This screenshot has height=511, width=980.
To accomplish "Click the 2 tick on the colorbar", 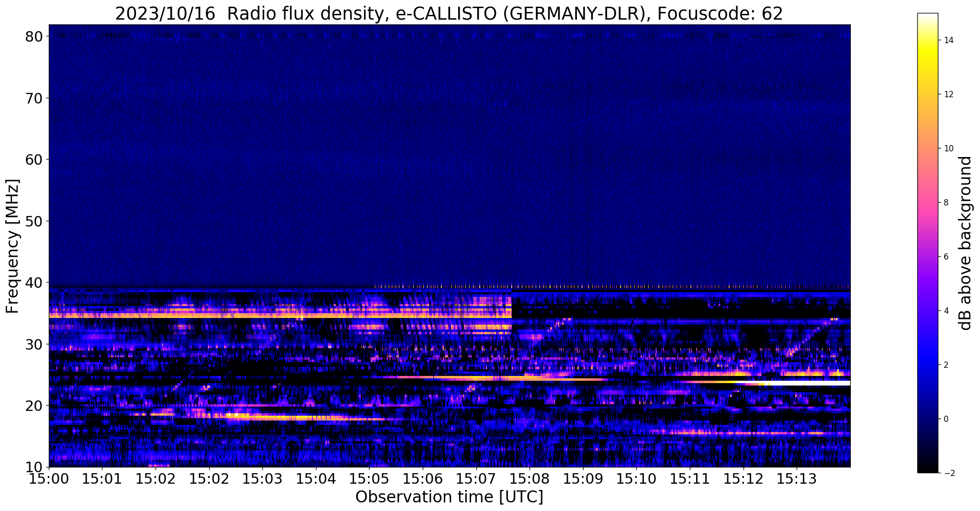I will 946,365.
